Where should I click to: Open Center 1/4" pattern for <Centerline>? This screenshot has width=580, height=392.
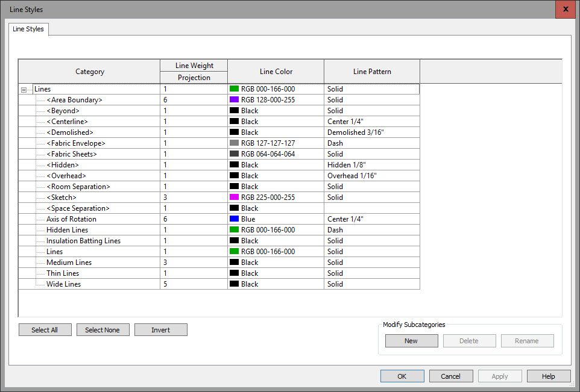point(372,122)
